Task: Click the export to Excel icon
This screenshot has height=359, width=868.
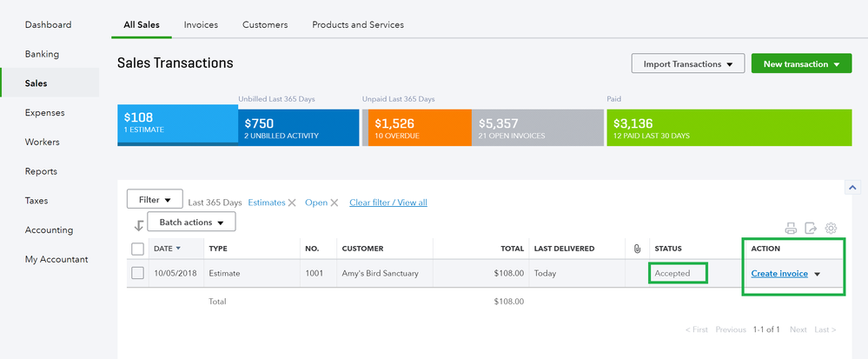Action: (x=811, y=229)
